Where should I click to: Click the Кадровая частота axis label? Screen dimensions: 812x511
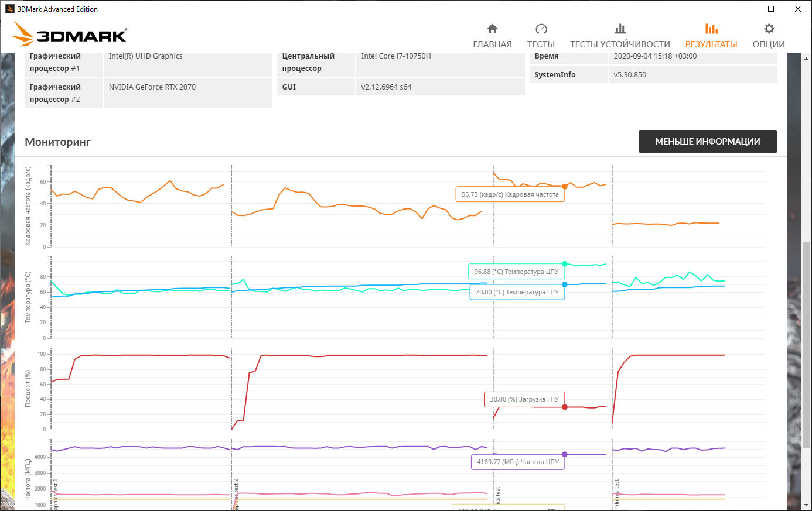tap(28, 205)
